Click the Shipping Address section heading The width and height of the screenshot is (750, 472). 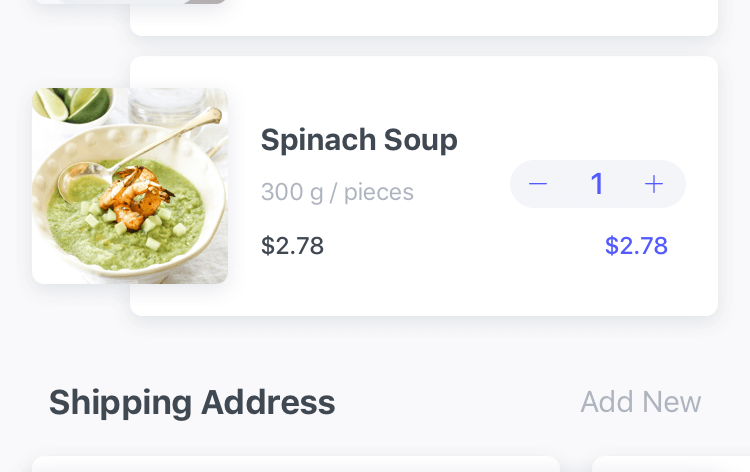pos(192,403)
